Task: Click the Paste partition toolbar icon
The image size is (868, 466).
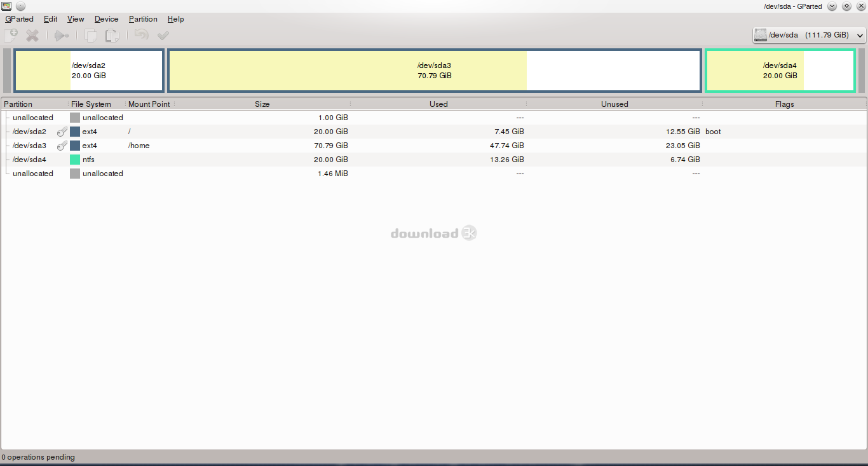Action: click(112, 36)
